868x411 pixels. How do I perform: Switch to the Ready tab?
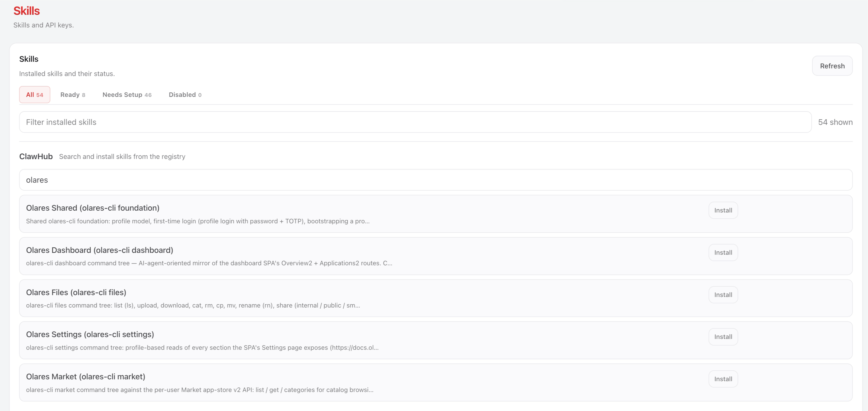tap(73, 95)
